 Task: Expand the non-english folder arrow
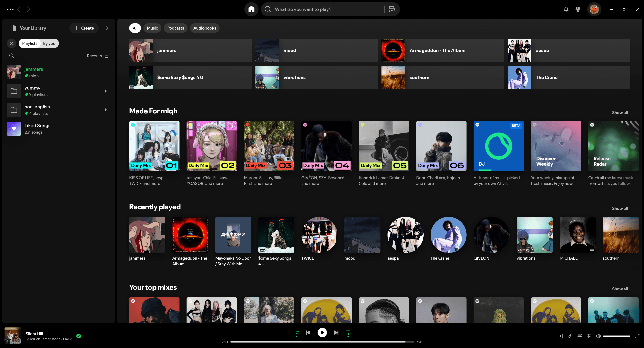click(x=106, y=110)
